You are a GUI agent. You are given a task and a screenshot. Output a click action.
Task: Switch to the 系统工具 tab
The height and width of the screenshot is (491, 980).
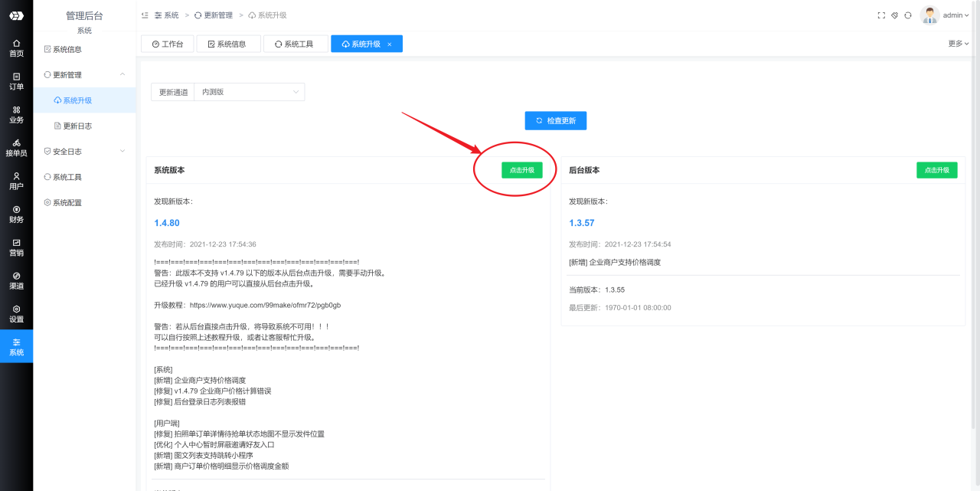pyautogui.click(x=296, y=44)
